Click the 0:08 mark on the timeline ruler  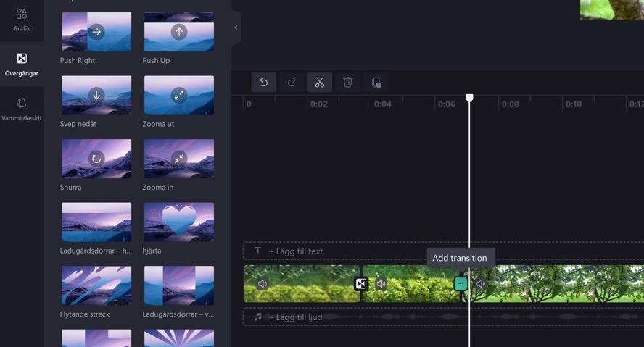point(510,104)
